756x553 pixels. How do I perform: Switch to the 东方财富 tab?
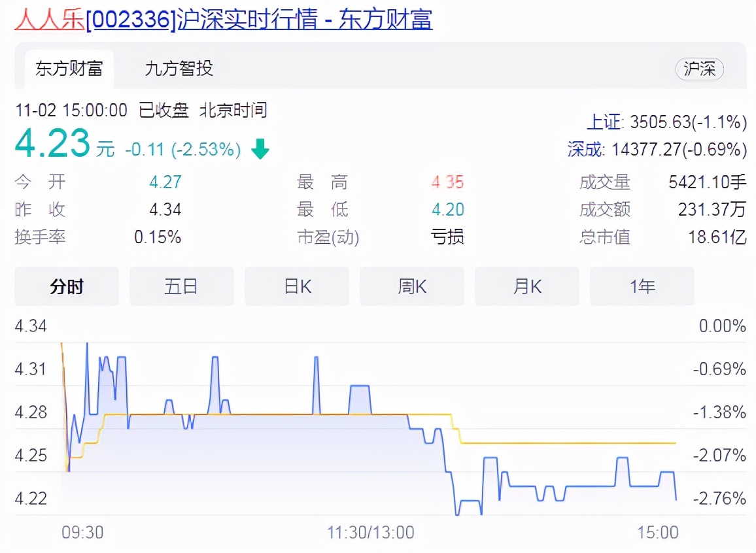[68, 69]
